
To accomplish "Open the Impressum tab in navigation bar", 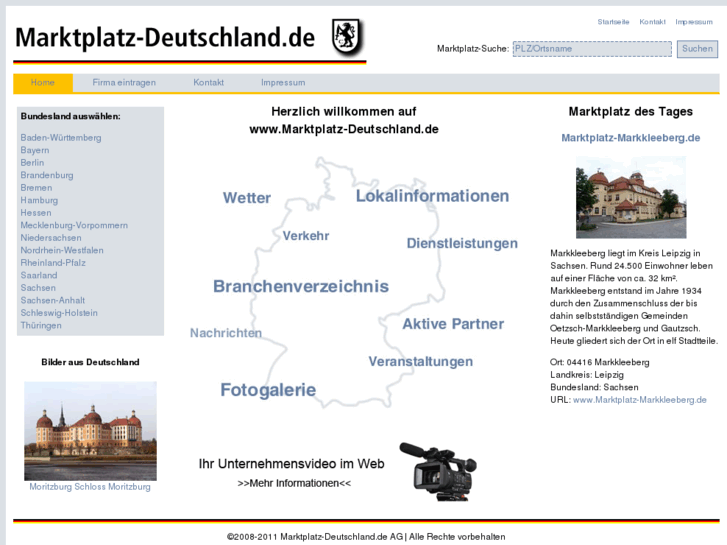I will (x=283, y=83).
